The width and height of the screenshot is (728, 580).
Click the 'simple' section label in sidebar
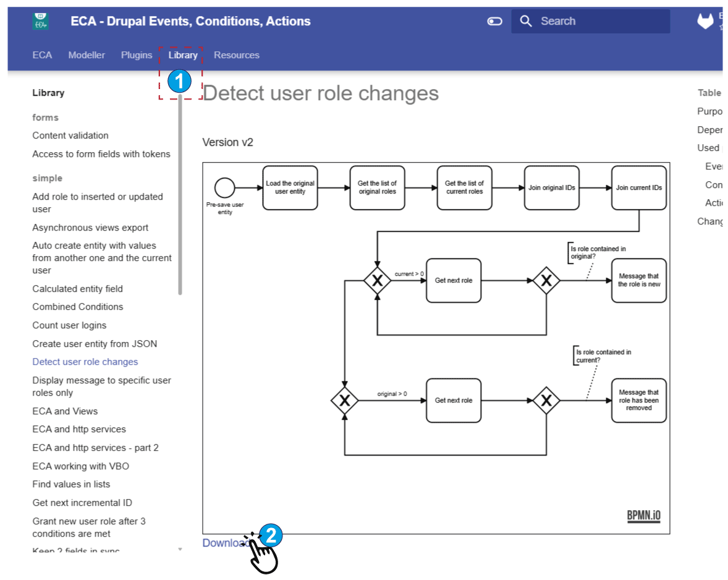pyautogui.click(x=48, y=178)
